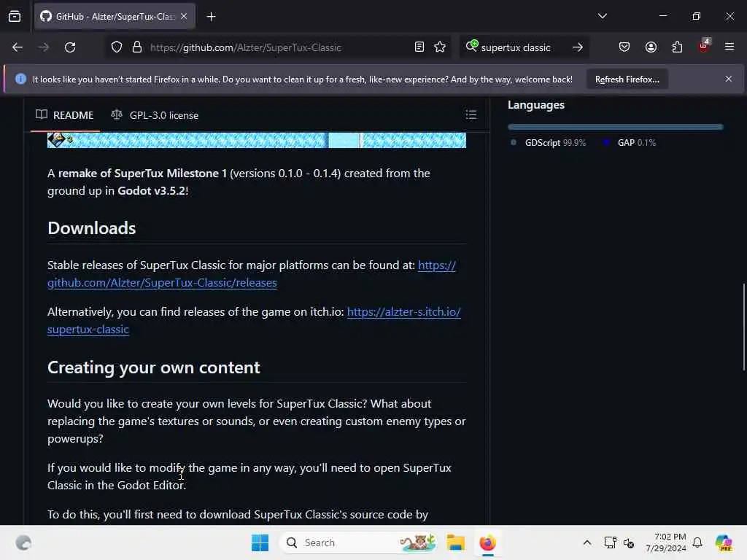The width and height of the screenshot is (747, 560).
Task: Save page to Pocket
Action: click(624, 47)
